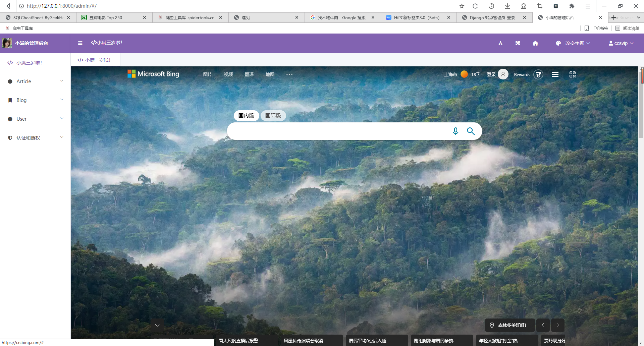Click the browser back arrow
Image resolution: width=644 pixels, height=346 pixels.
[8, 6]
